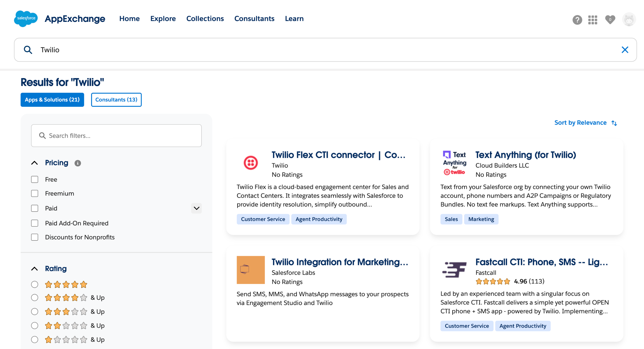
Task: Switch to the Consultants (13) tab
Action: point(116,100)
